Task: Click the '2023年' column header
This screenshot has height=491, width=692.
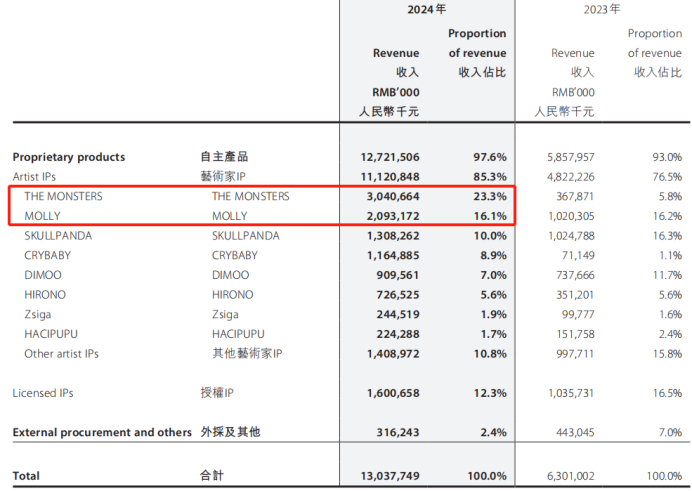Action: (x=602, y=9)
